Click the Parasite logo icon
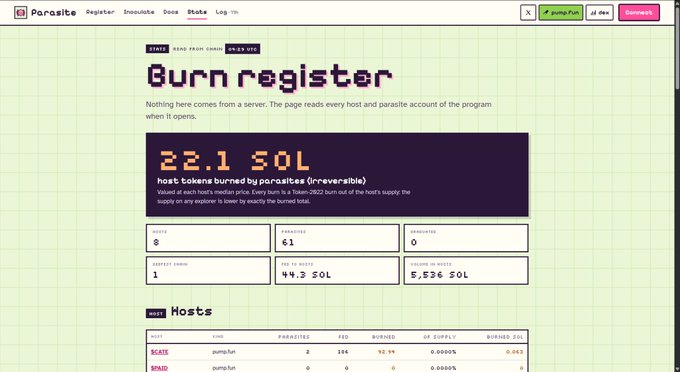Viewport: 680px width, 372px height. pos(20,13)
